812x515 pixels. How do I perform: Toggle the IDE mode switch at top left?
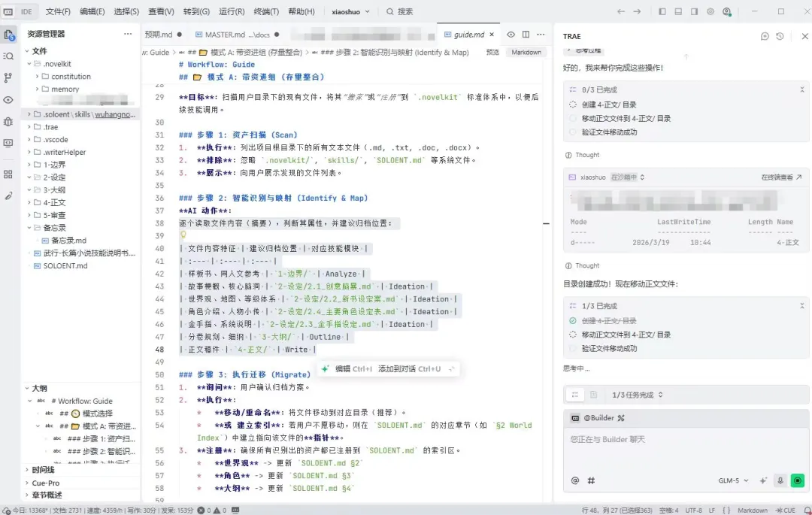[x=19, y=11]
